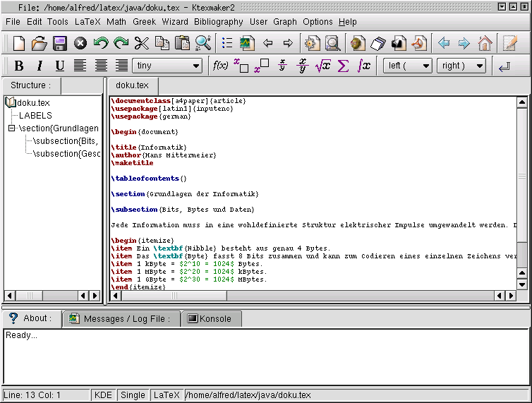This screenshot has height=403, width=532.
Task: Click the editor's vertical scrollbar down arrow
Action: pyautogui.click(x=522, y=284)
